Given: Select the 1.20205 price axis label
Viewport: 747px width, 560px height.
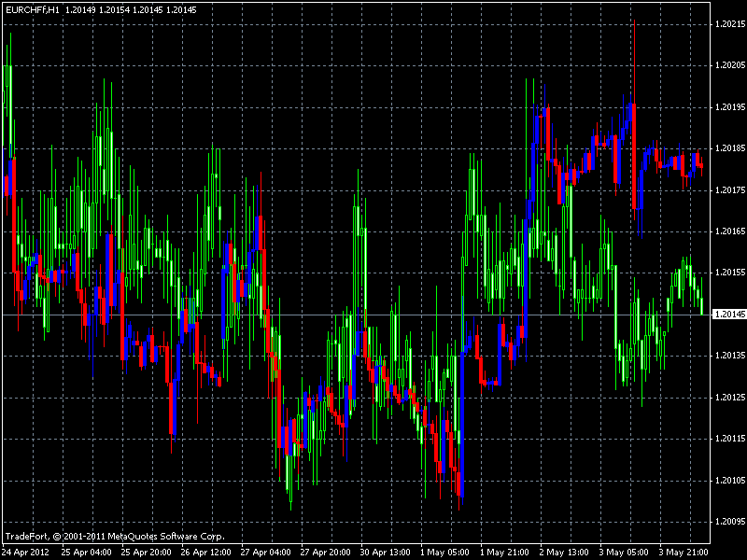Looking at the screenshot, I should coord(730,65).
